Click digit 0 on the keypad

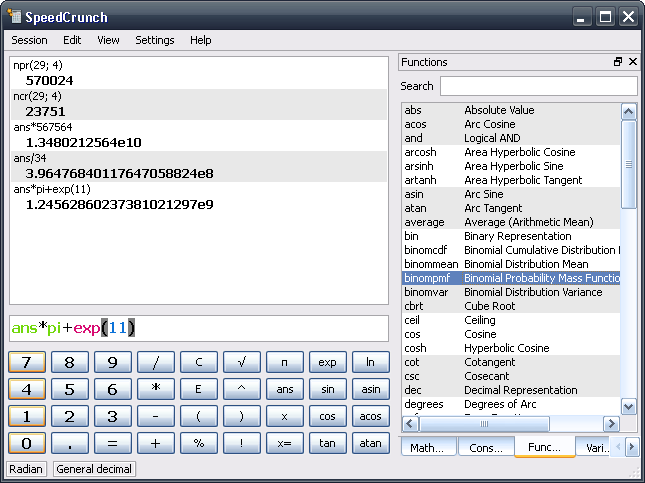click(x=27, y=443)
